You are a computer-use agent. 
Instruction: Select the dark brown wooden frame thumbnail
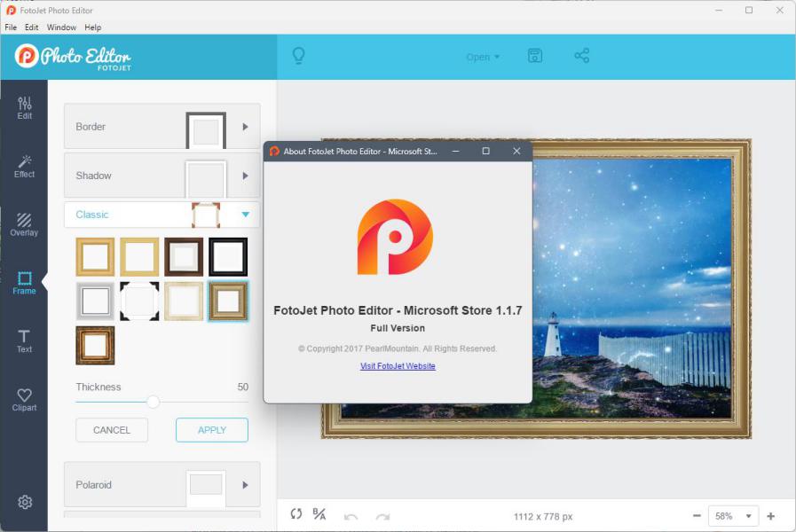click(184, 256)
